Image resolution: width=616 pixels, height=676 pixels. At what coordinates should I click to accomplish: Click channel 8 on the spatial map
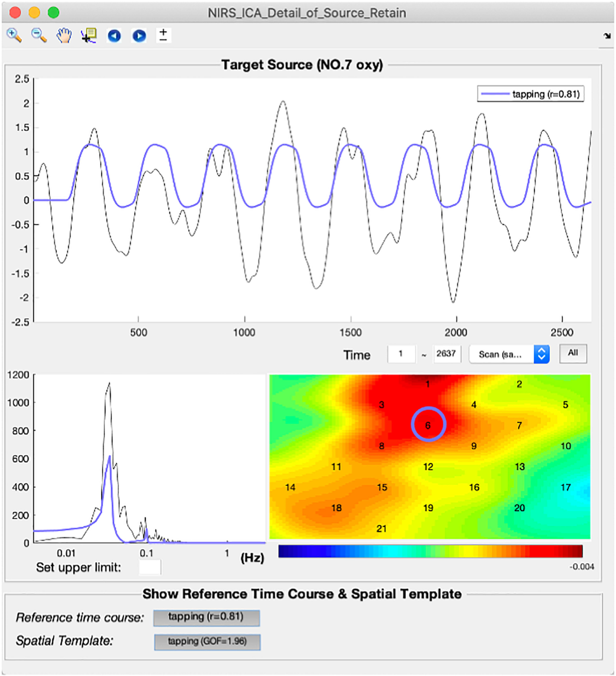382,446
